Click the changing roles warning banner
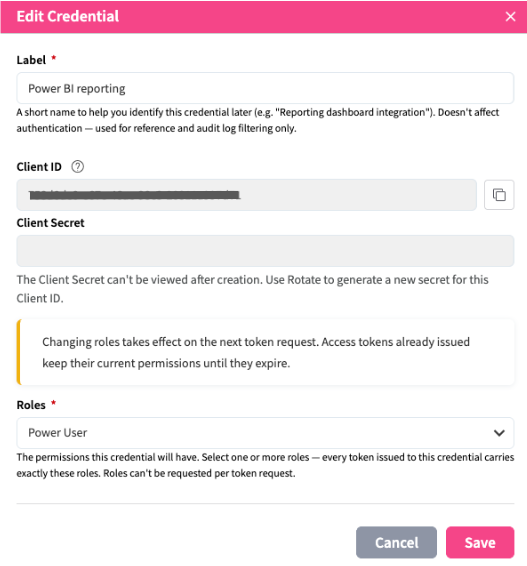527x566 pixels. point(265,352)
